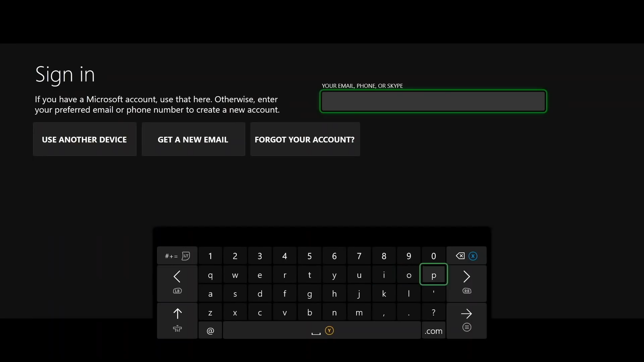
Task: Open FORGOT YOUR ACCOUNT? option
Action: pos(305,139)
